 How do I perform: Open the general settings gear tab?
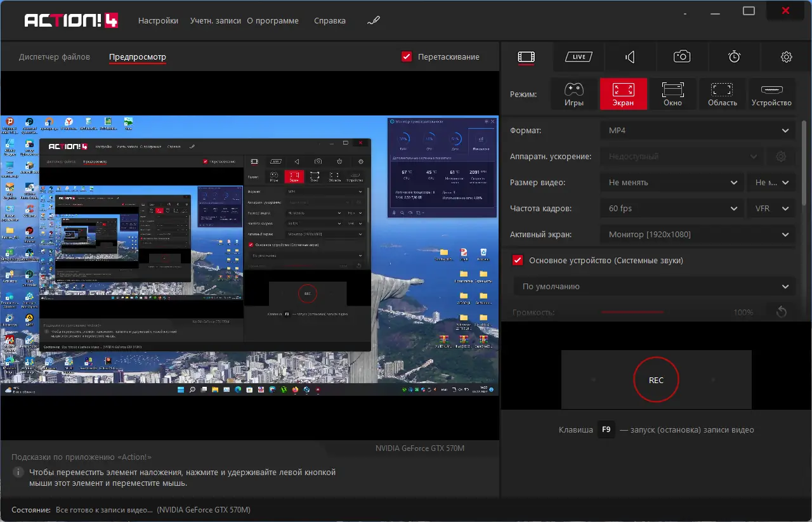[786, 57]
